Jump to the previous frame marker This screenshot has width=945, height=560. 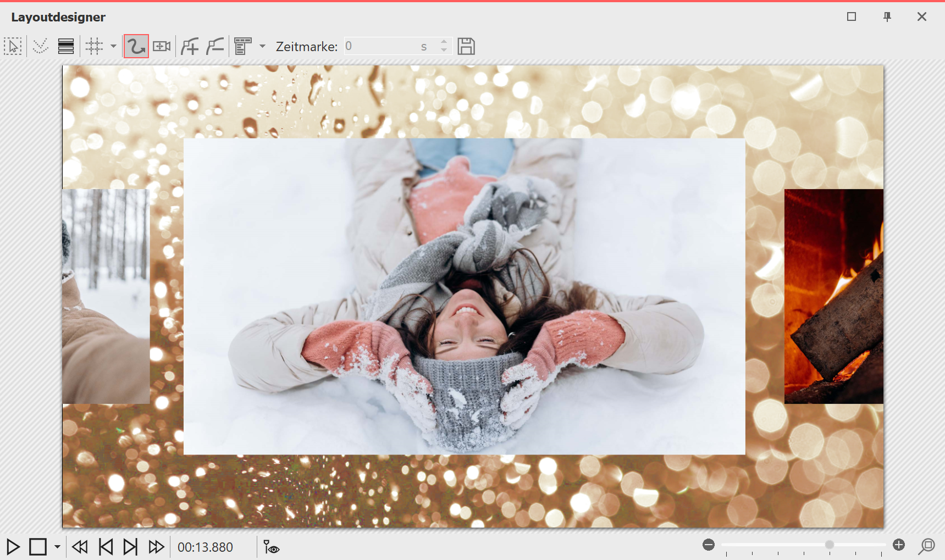click(106, 547)
